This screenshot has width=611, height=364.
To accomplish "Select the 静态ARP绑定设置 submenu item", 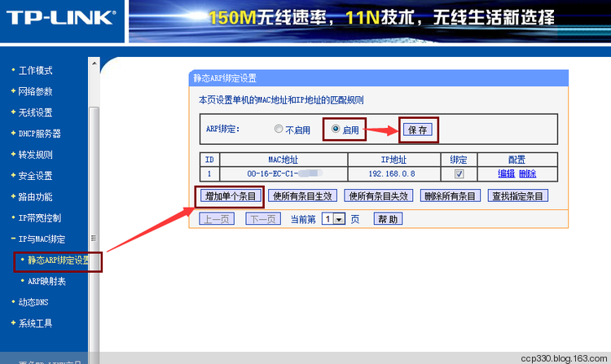I will point(58,261).
